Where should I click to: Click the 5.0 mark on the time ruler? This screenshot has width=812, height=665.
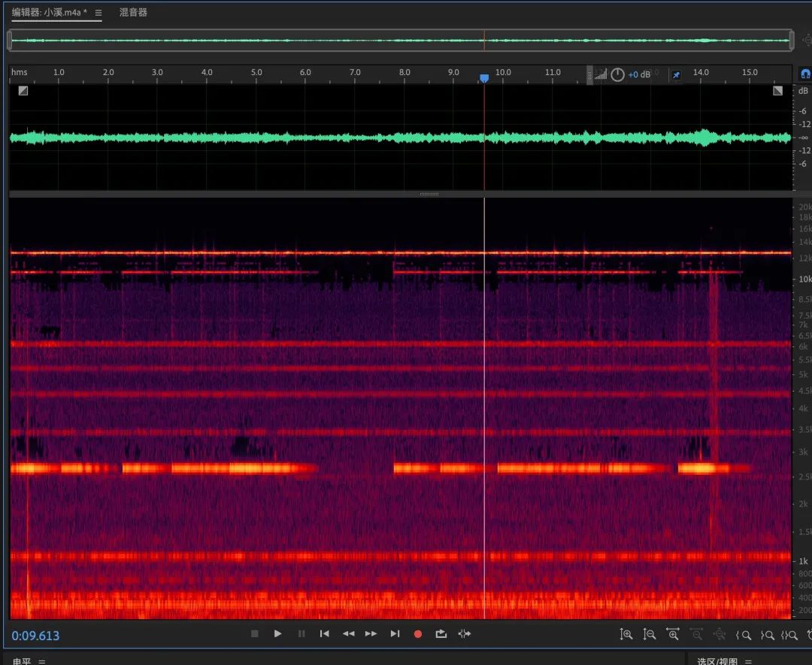click(x=256, y=72)
